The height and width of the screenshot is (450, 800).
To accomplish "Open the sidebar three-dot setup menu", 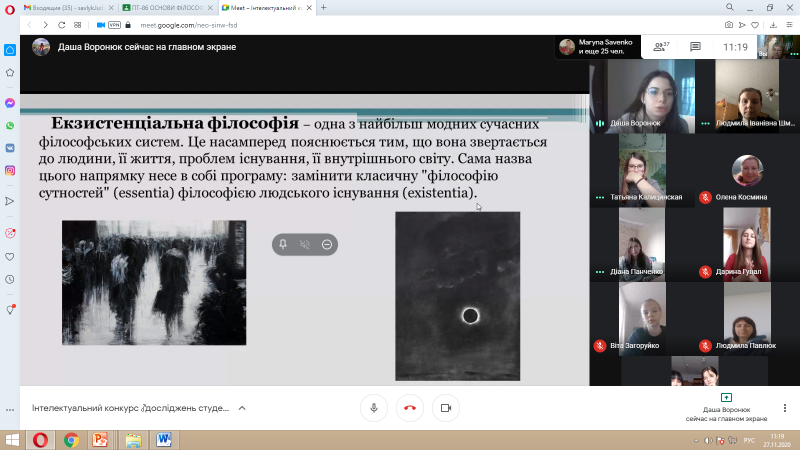I will point(10,410).
